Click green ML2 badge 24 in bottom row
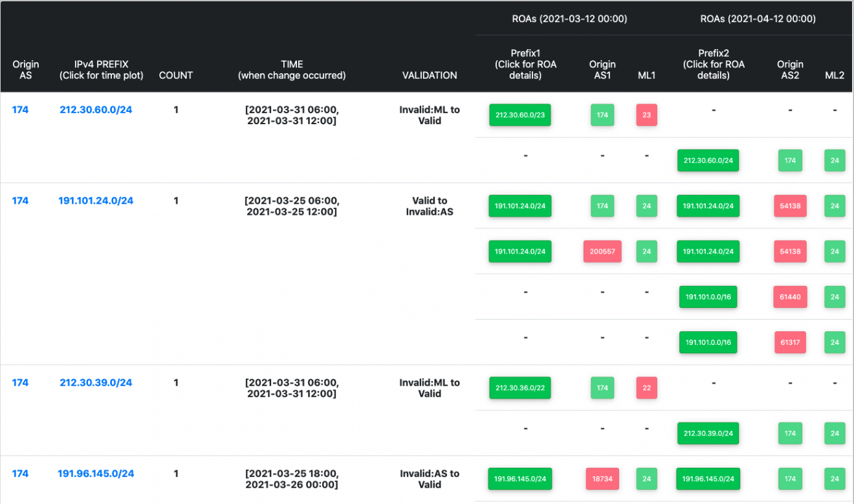This screenshot has width=854, height=504. (835, 479)
